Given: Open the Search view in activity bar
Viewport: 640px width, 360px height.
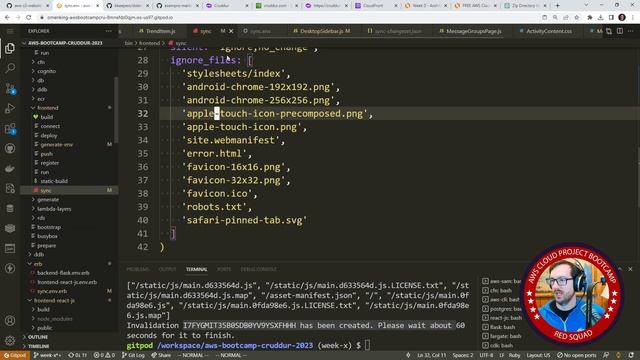Looking at the screenshot, I should [10, 68].
